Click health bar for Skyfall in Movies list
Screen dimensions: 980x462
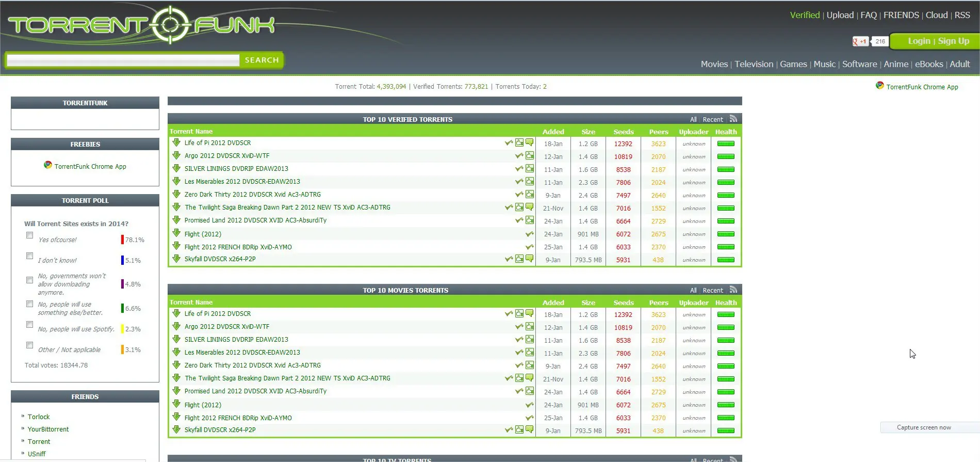(x=726, y=431)
